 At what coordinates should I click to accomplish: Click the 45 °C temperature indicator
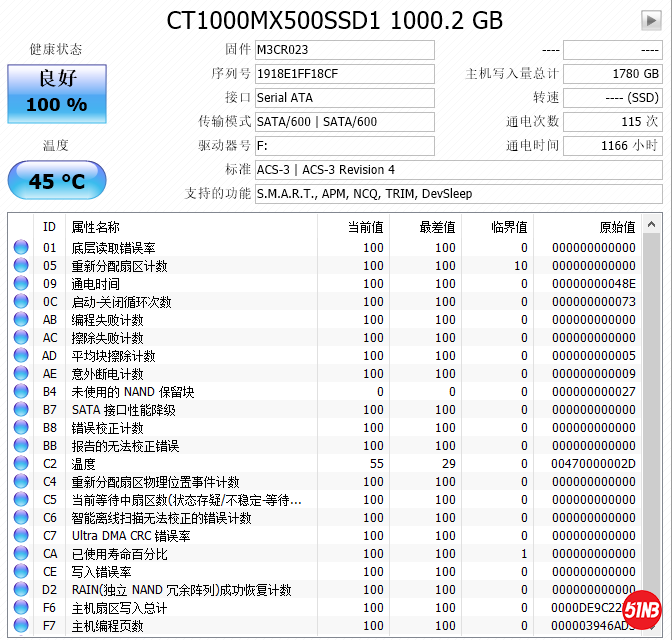[57, 181]
